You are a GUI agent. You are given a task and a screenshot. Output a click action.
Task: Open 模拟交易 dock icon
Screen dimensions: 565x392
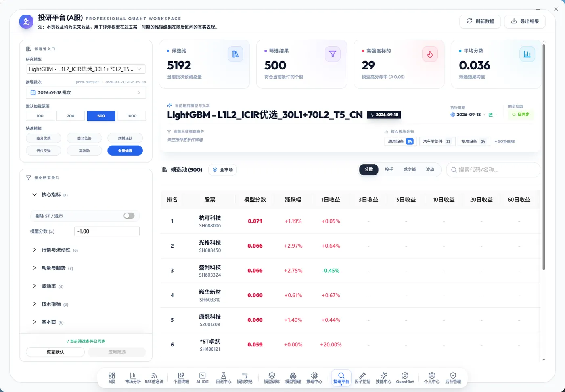coord(245,378)
